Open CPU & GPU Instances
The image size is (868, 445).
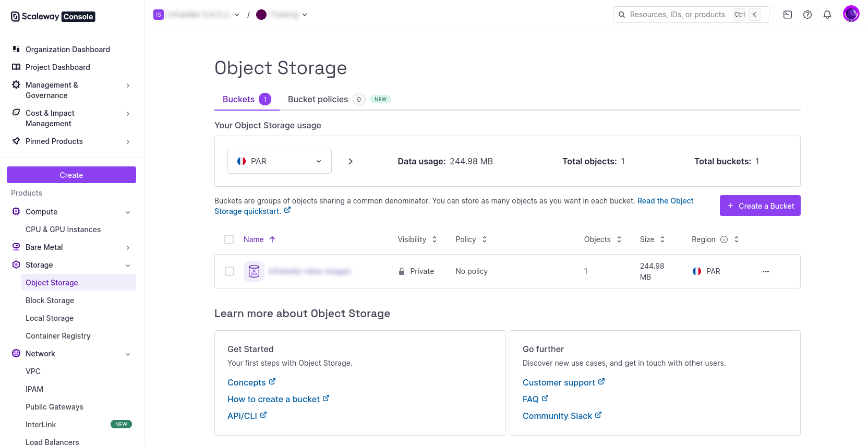pos(63,229)
